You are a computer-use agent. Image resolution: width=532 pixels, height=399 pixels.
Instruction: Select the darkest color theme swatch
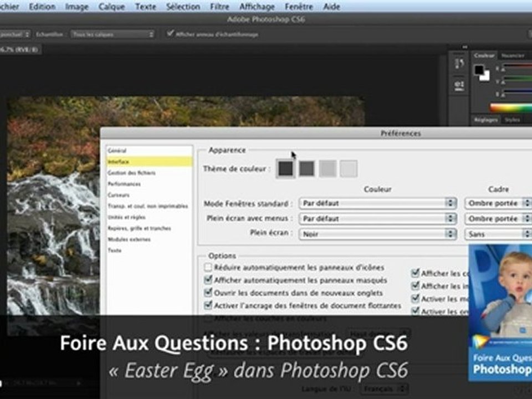(x=286, y=168)
